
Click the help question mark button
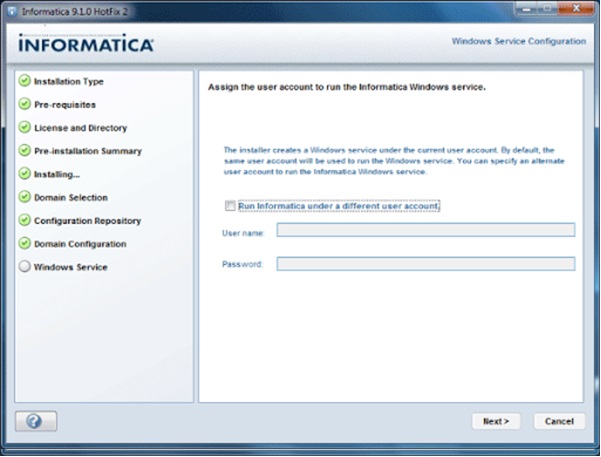tap(36, 421)
